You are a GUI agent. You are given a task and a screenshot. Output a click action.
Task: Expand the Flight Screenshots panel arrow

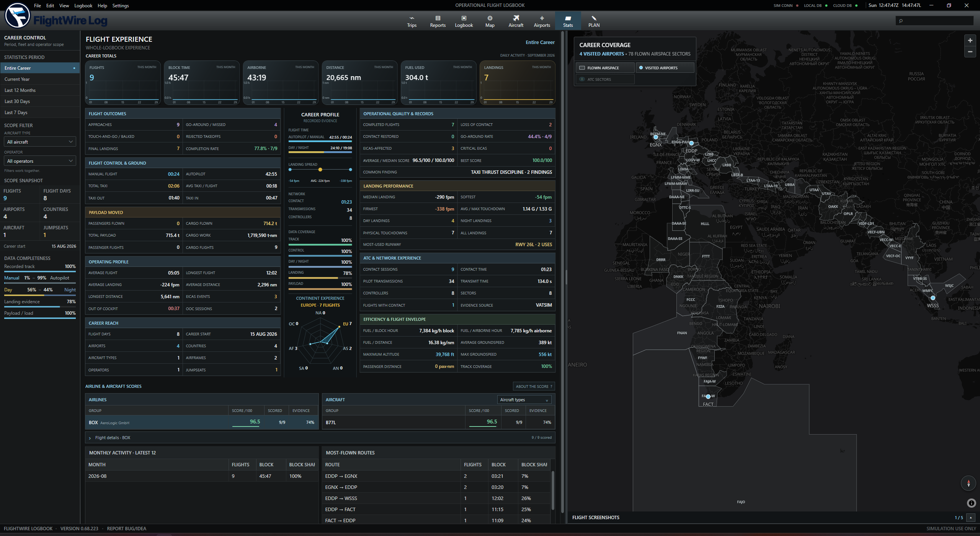970,518
